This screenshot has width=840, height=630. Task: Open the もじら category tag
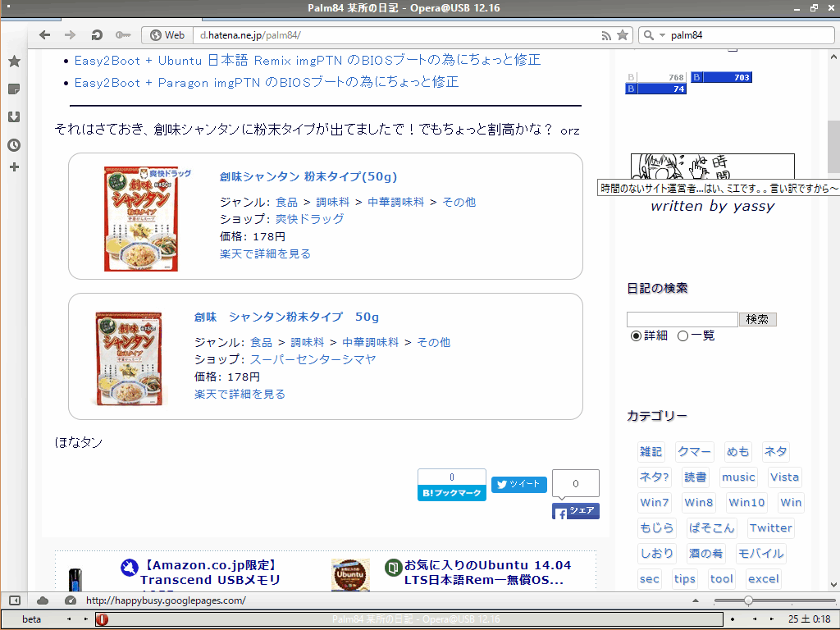(x=656, y=527)
